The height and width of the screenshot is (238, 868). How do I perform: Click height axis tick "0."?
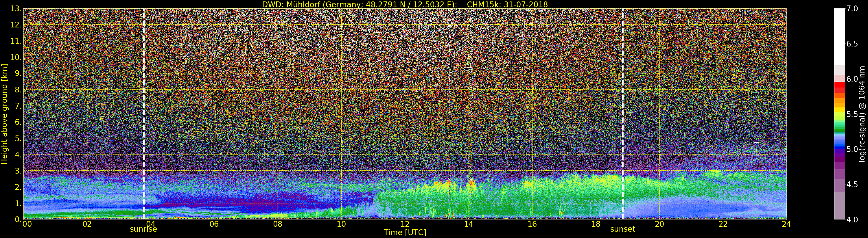[18, 219]
